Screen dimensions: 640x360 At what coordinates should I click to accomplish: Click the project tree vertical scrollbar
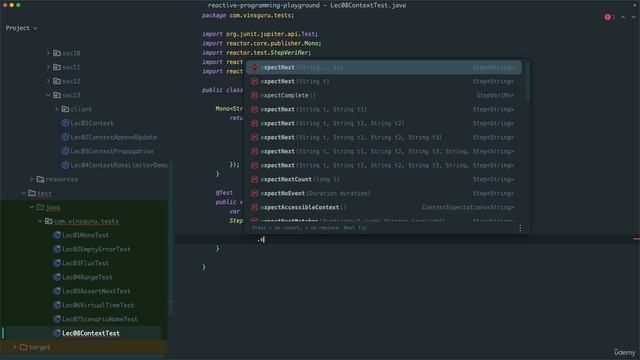[x=170, y=239]
